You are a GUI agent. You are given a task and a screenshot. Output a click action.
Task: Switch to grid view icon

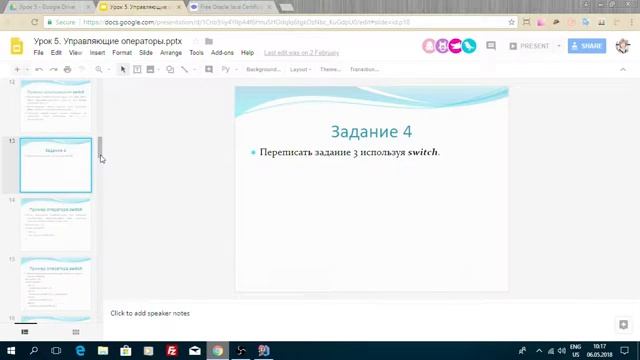[x=76, y=332]
